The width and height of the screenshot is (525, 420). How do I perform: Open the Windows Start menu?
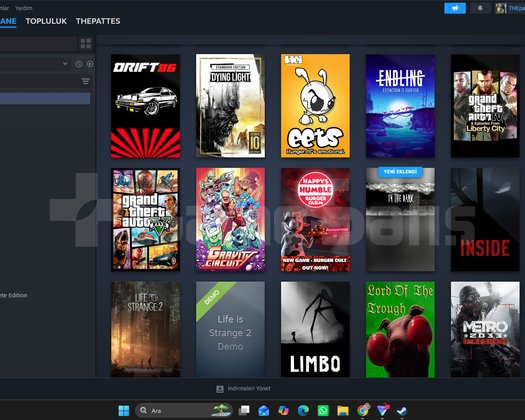click(124, 410)
